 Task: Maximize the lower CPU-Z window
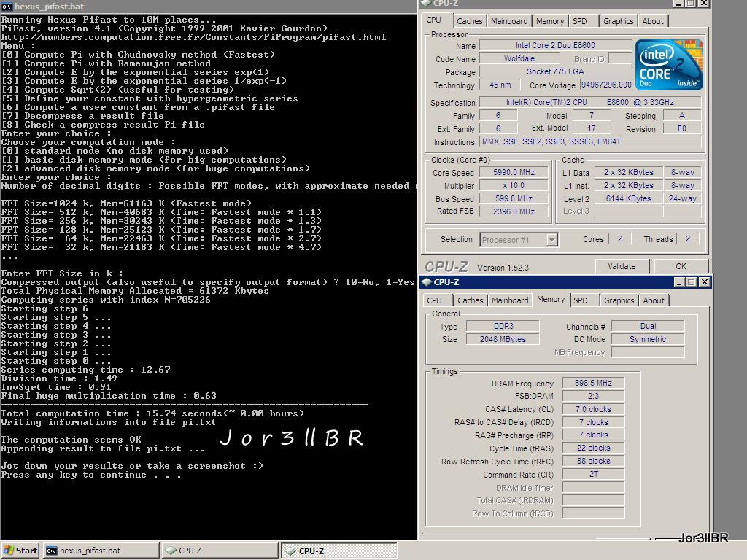click(692, 282)
